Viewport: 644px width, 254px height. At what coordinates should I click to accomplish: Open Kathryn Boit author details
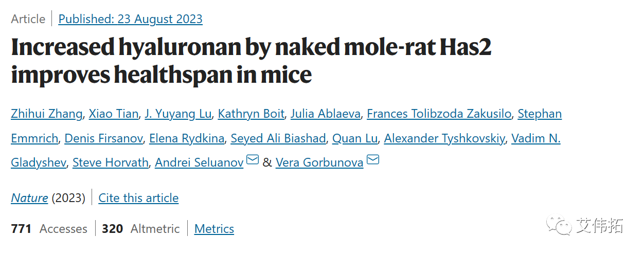point(251,114)
